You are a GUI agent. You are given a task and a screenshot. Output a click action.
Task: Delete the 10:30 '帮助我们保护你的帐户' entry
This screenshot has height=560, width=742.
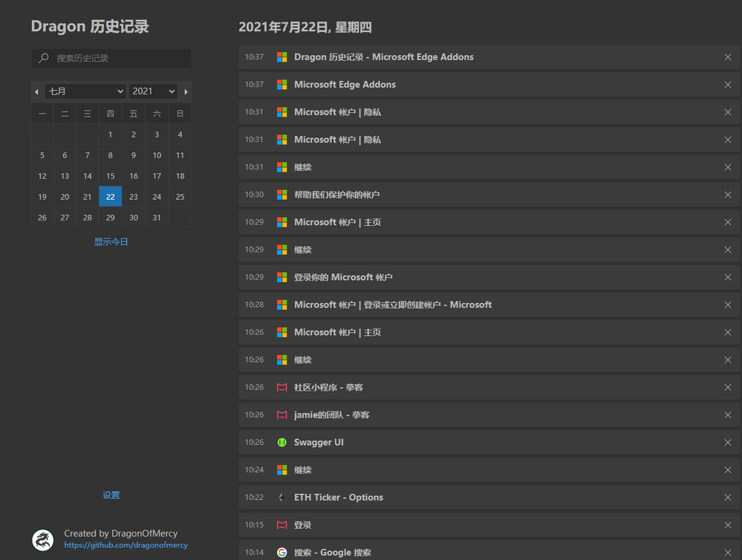click(x=727, y=195)
